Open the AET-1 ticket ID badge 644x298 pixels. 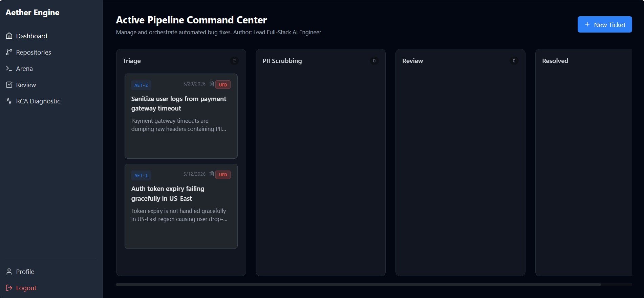tap(141, 175)
